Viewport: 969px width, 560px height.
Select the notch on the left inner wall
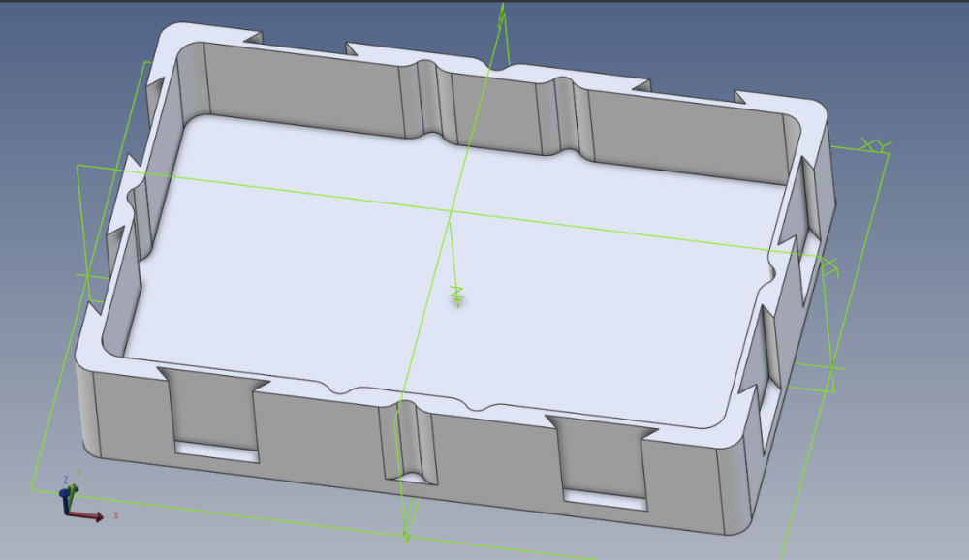141,216
